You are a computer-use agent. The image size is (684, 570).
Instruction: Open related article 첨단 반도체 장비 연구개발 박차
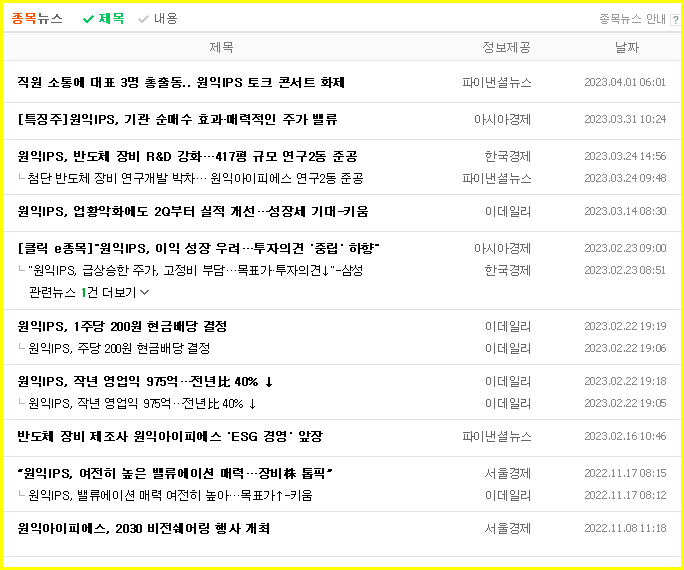(195, 178)
